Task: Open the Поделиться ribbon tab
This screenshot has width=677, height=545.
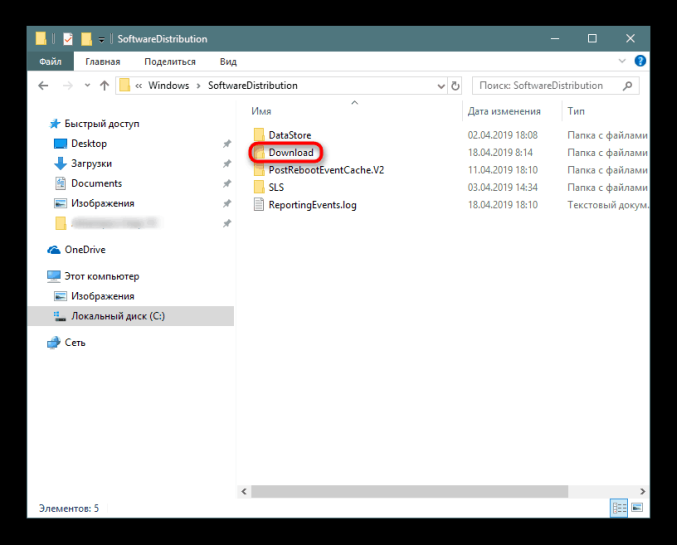Action: (x=170, y=61)
